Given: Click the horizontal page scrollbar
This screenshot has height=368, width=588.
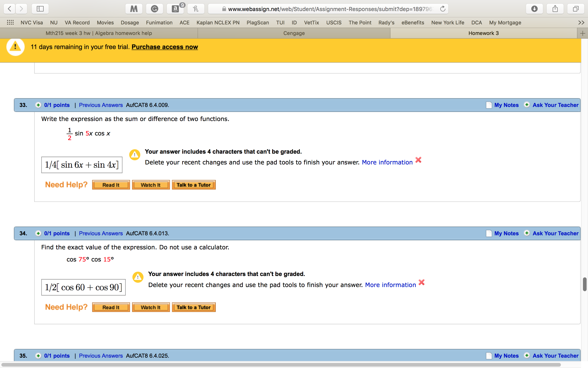Looking at the screenshot, I should pyautogui.click(x=281, y=365).
